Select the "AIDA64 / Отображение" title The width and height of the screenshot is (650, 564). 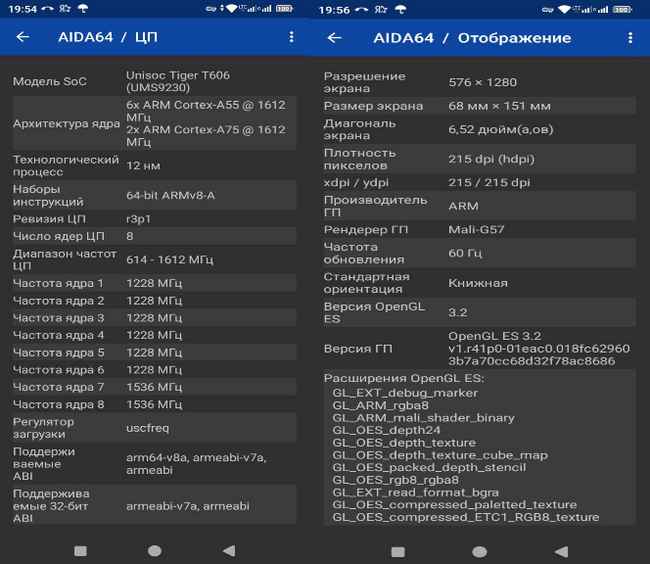coord(472,38)
